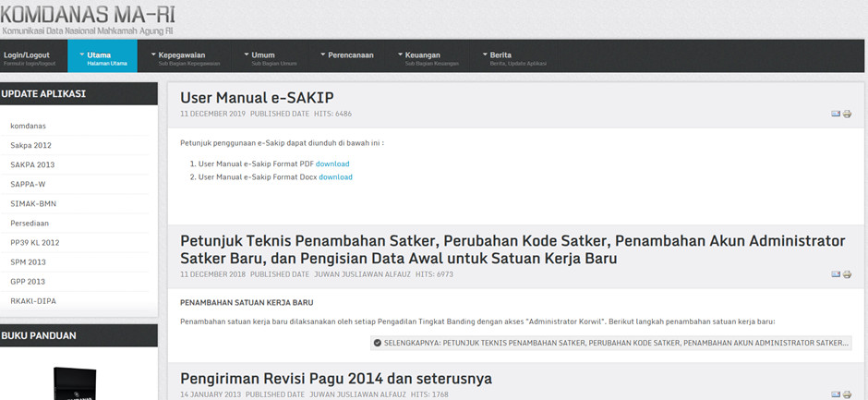Viewport: 868px width, 400px height.
Task: Expand the Utama menu dropdown
Action: [102, 56]
